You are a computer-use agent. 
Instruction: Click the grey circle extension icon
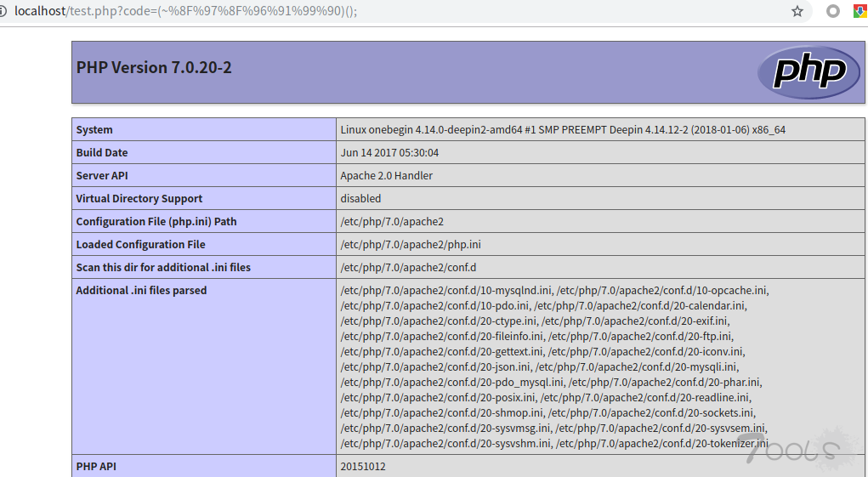pyautogui.click(x=832, y=11)
